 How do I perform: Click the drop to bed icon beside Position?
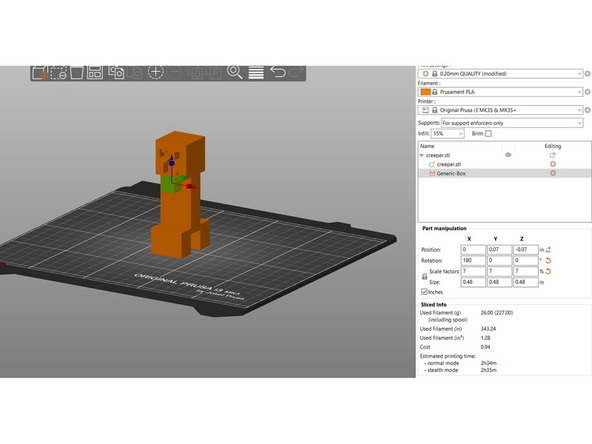[x=548, y=250]
